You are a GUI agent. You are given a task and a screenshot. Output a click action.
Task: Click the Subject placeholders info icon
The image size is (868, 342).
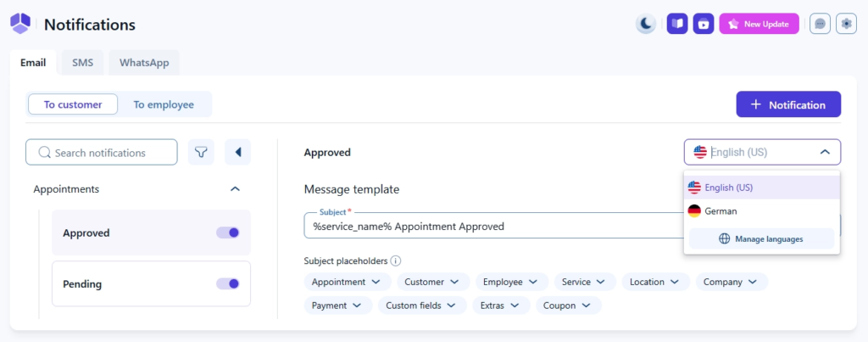(396, 261)
